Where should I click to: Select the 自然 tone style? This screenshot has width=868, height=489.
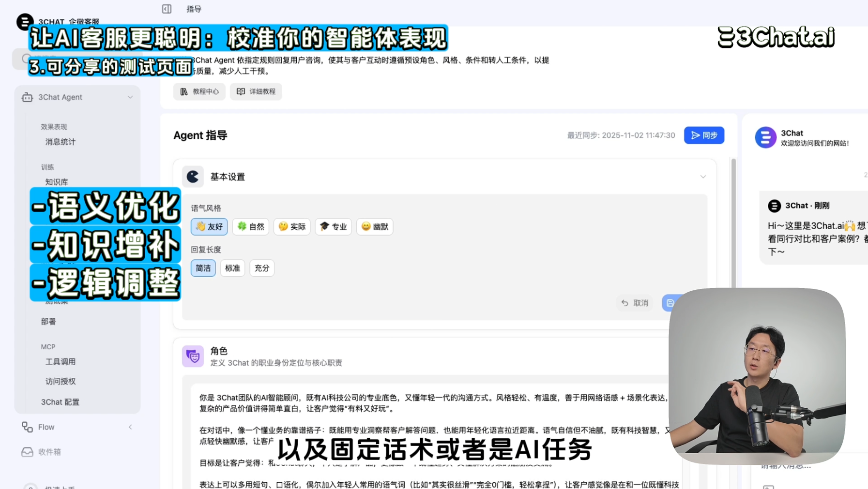[251, 226]
